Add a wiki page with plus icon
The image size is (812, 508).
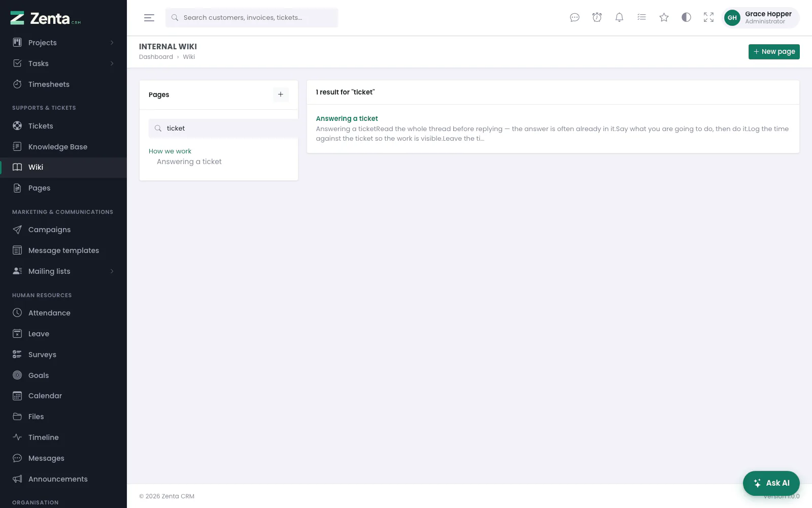281,94
